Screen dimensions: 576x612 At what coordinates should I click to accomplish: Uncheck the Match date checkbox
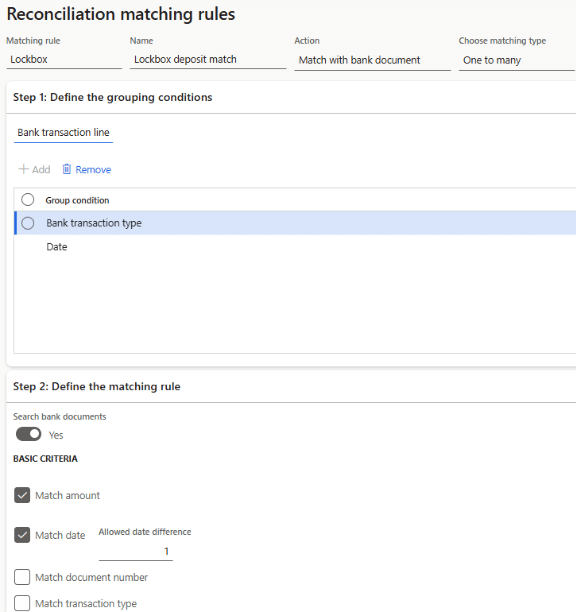(22, 535)
